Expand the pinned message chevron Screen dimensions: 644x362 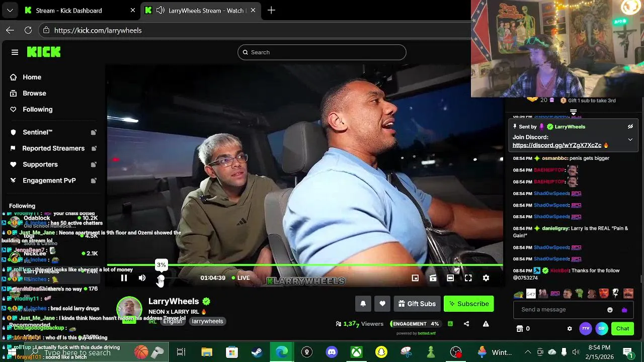630,140
